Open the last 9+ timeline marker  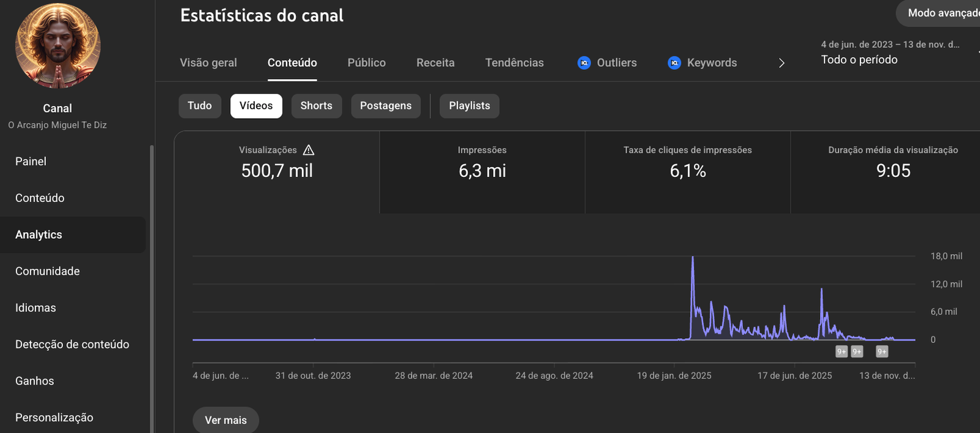coord(882,352)
